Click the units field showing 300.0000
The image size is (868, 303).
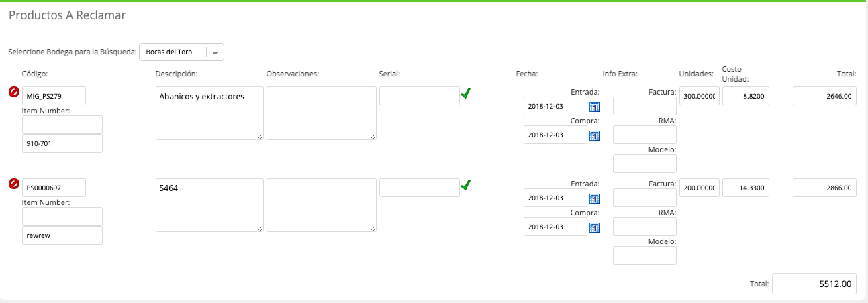pyautogui.click(x=700, y=96)
